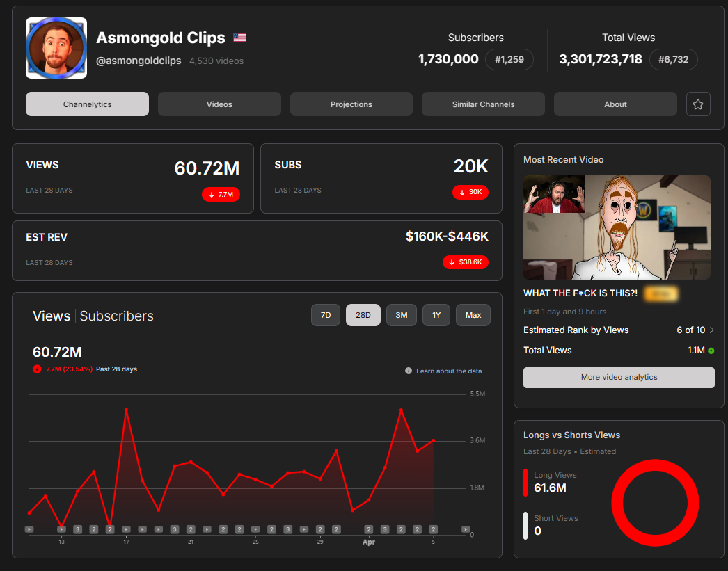Click the first video play marker on chart axis
This screenshot has width=728, height=571.
pyautogui.click(x=29, y=529)
